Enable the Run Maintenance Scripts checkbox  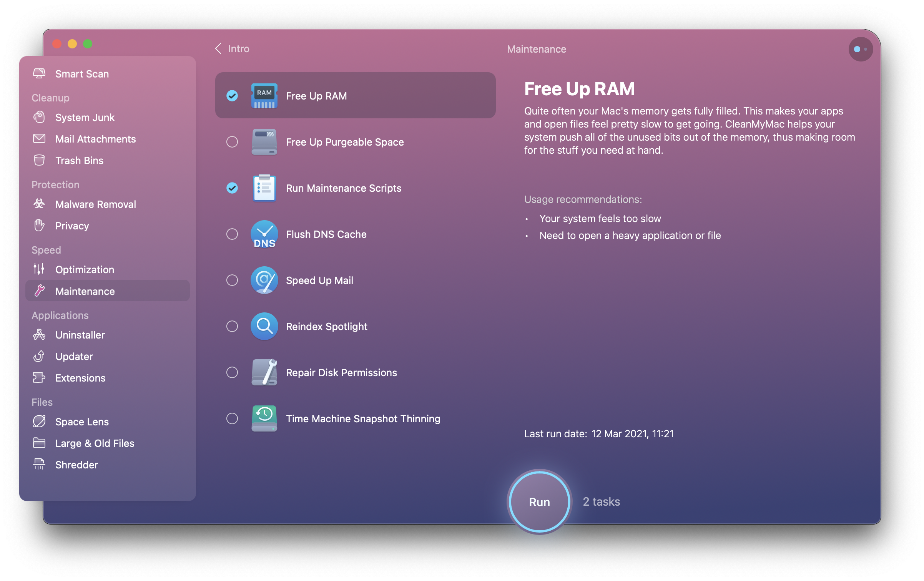point(232,188)
